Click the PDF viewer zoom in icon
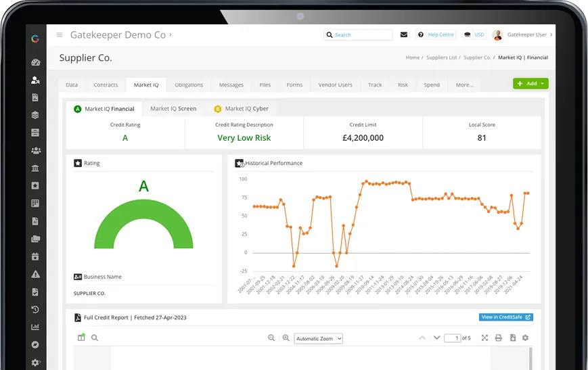 click(x=286, y=338)
